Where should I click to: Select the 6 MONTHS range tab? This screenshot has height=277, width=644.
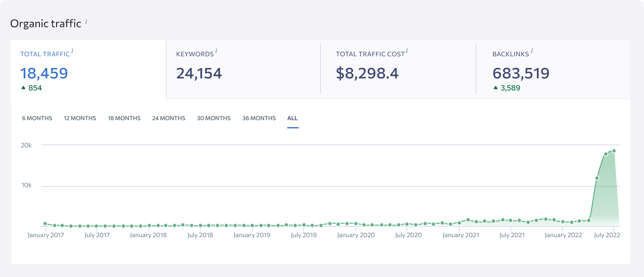tap(37, 118)
